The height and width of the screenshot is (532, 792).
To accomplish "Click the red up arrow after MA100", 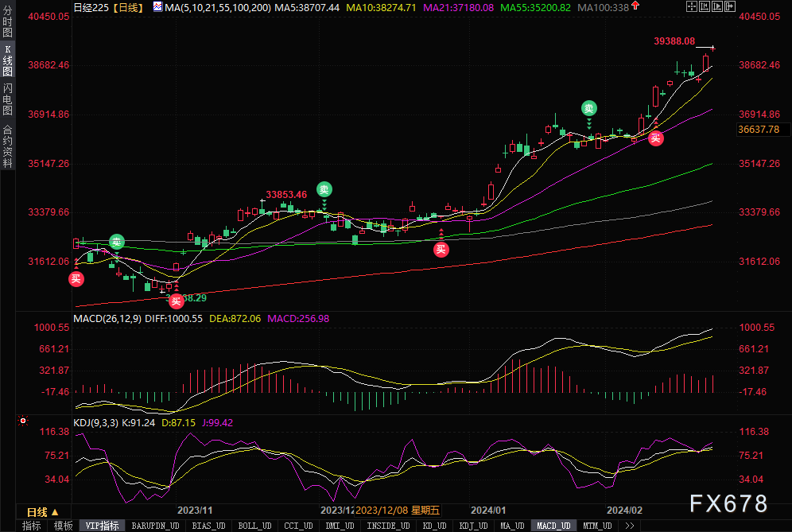I will pos(635,6).
